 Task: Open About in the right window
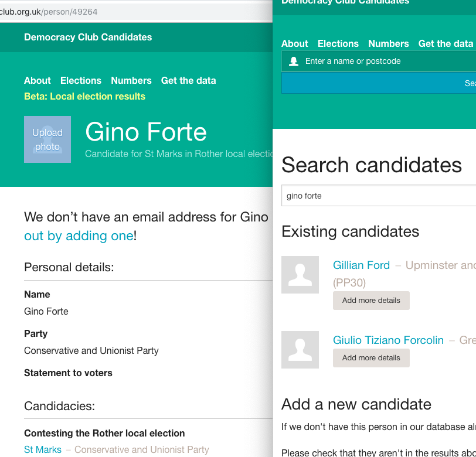(x=294, y=43)
